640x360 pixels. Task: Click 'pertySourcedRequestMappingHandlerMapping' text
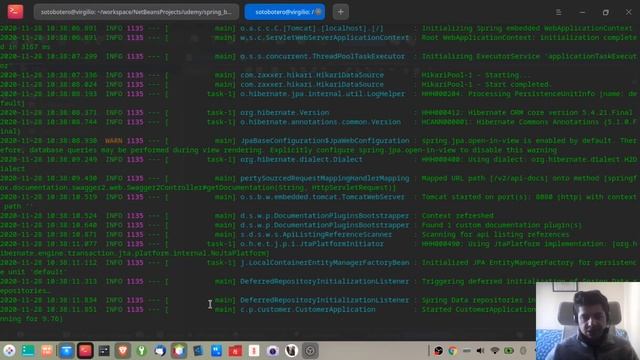click(324, 178)
